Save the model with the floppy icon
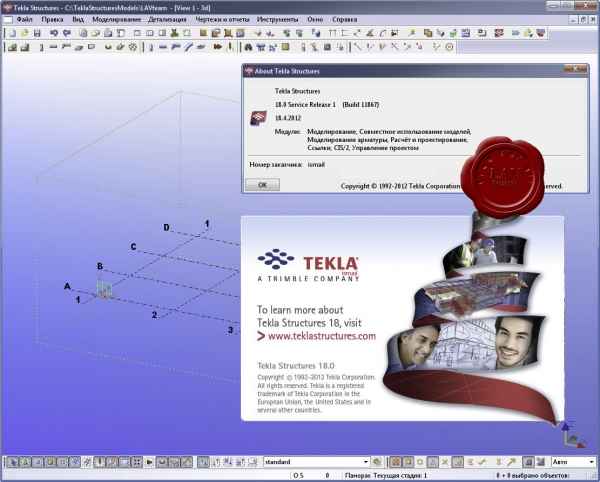Screen dimensions: 600x482 click(x=37, y=33)
